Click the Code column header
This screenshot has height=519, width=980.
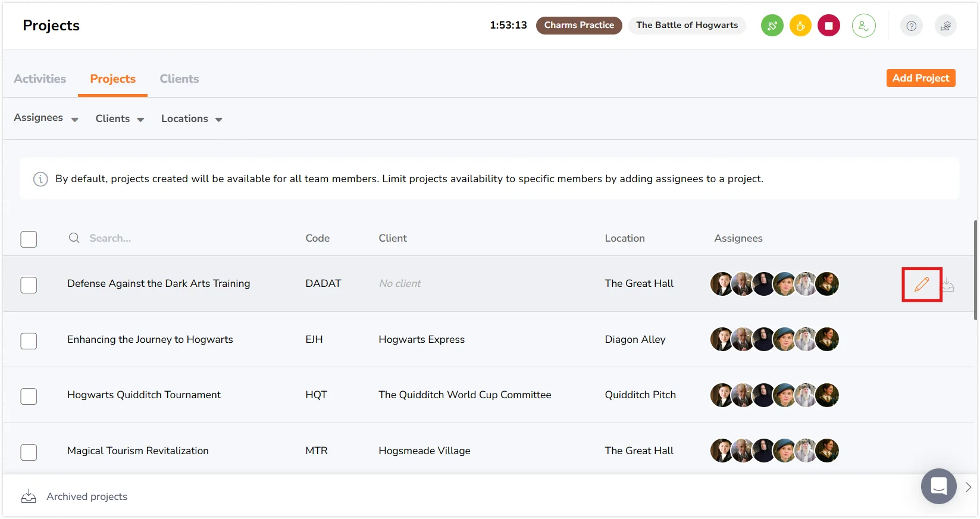317,238
